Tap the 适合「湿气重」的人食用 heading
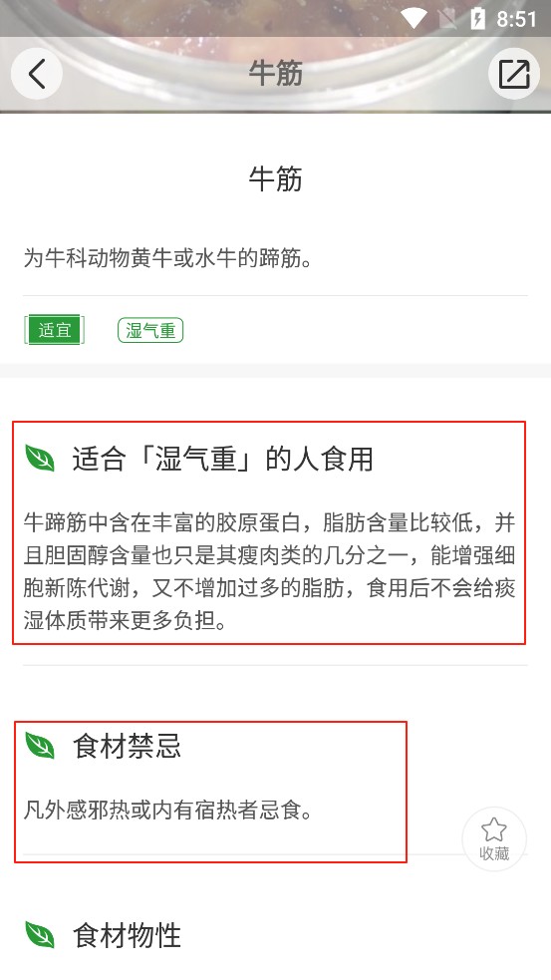551x980 pixels. pos(223,459)
